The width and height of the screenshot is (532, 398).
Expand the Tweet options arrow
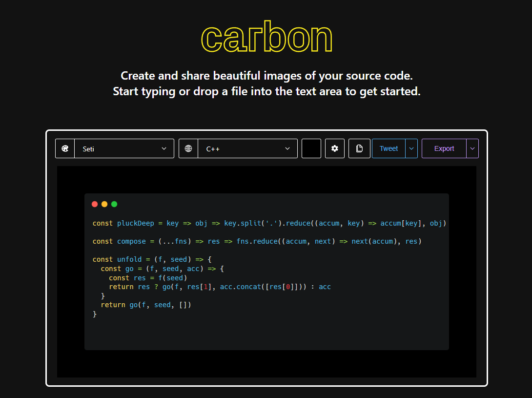click(x=411, y=148)
